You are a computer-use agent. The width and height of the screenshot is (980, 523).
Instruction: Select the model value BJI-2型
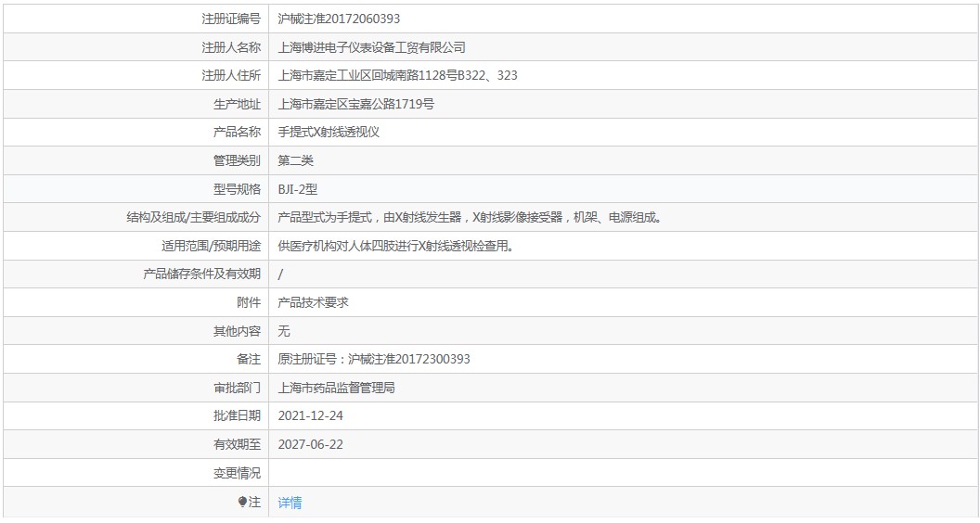click(298, 189)
